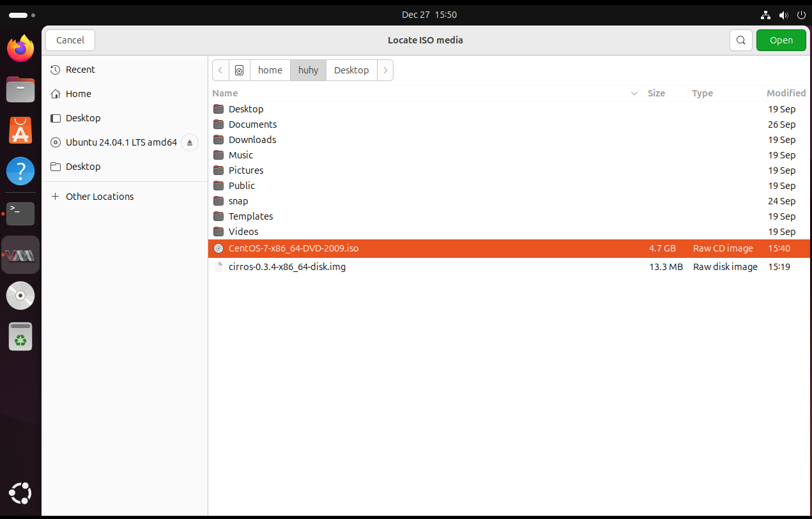The width and height of the screenshot is (812, 519).
Task: Cancel the Locate ISO media dialog
Action: (x=70, y=40)
